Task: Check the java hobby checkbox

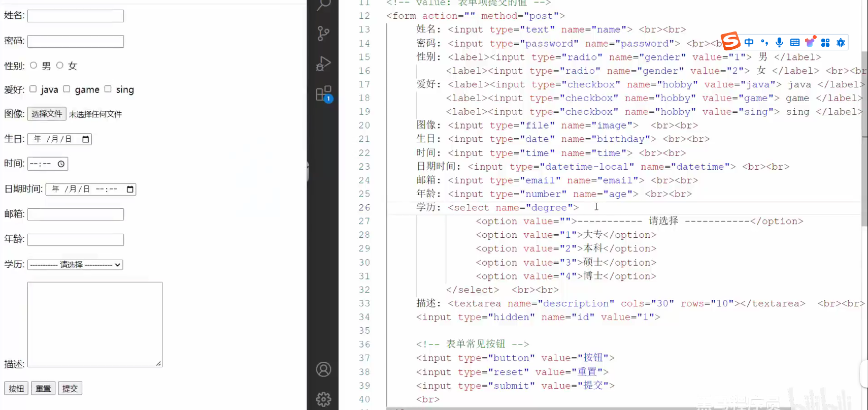Action: coord(33,89)
